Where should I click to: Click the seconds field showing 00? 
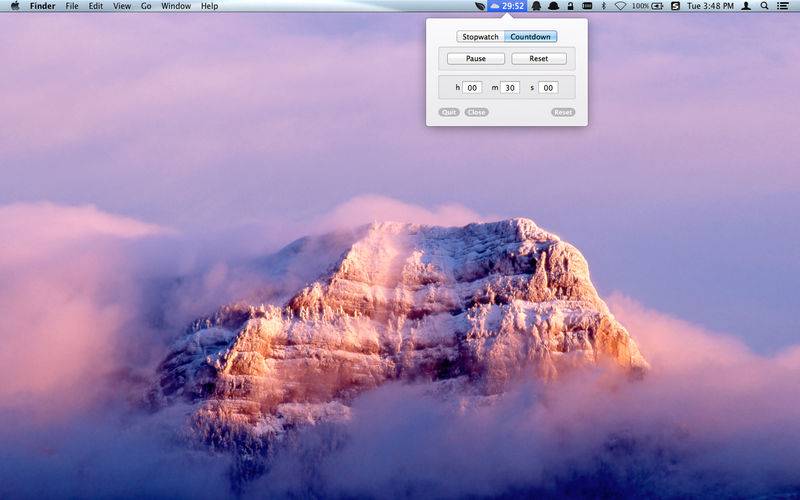coord(548,88)
